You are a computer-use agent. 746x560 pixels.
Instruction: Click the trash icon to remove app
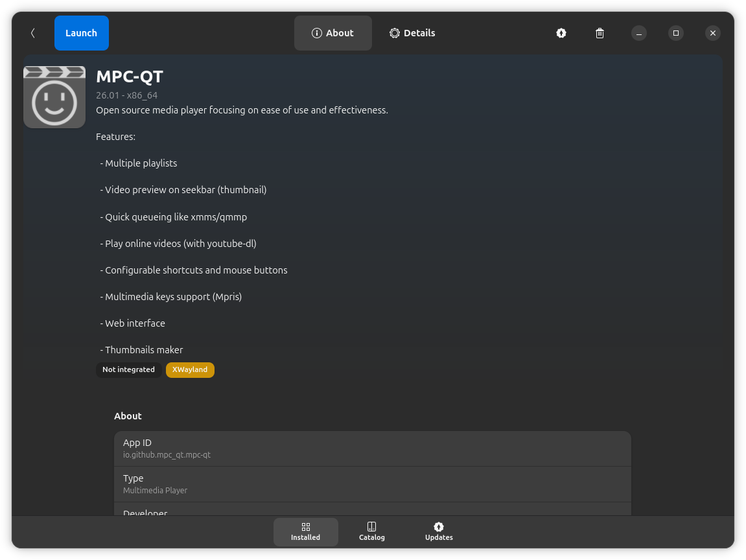tap(600, 33)
